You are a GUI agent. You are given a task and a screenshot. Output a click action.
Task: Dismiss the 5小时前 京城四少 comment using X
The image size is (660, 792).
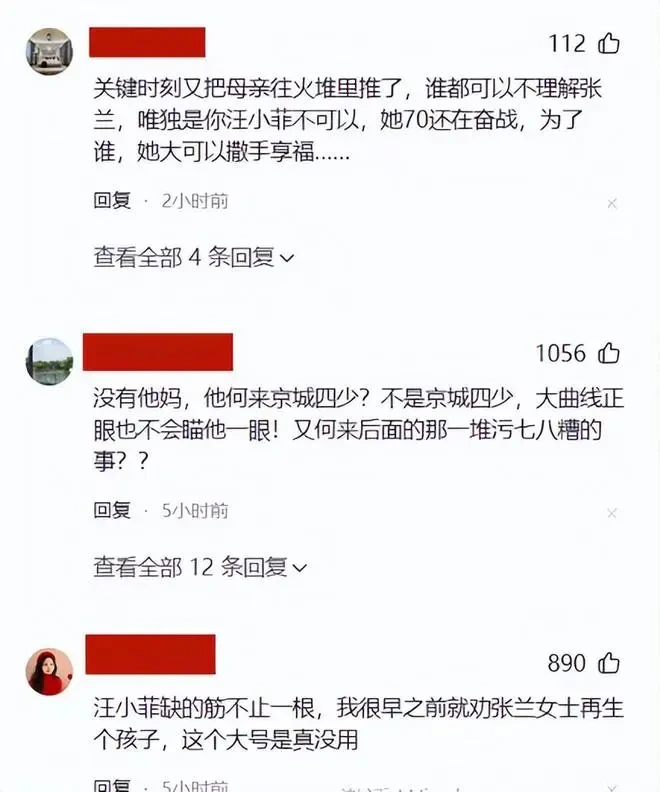point(612,513)
